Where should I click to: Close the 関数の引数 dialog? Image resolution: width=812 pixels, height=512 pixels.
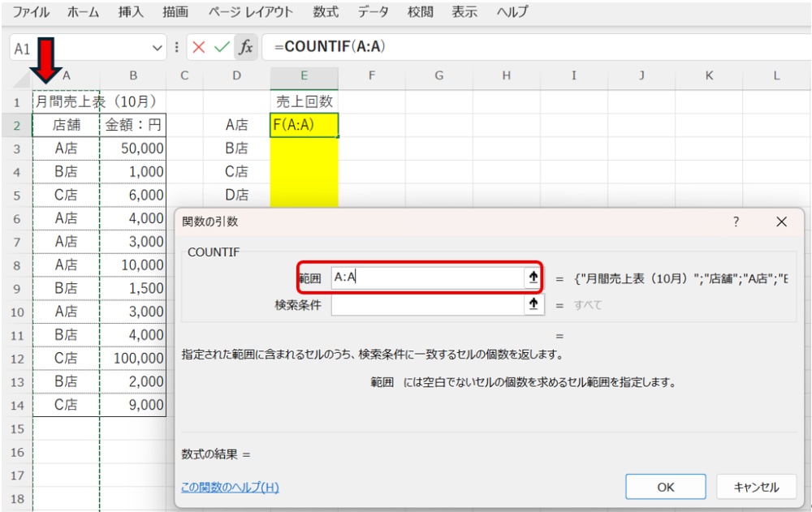click(781, 222)
